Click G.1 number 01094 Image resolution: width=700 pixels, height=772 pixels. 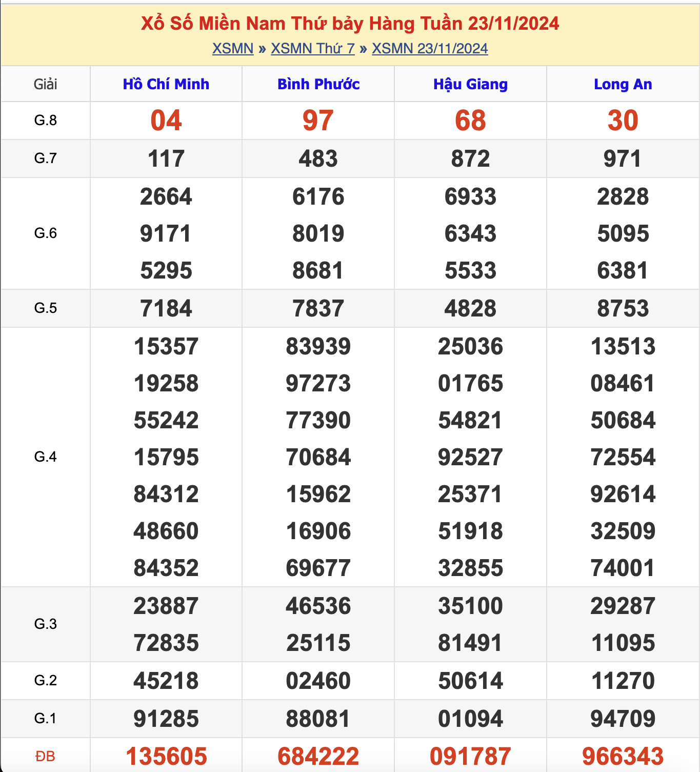471,719
